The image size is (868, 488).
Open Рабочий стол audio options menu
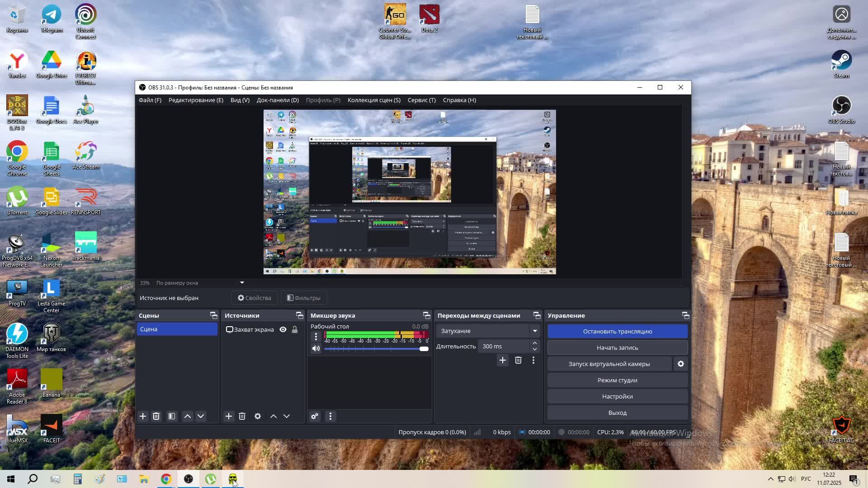click(x=316, y=336)
